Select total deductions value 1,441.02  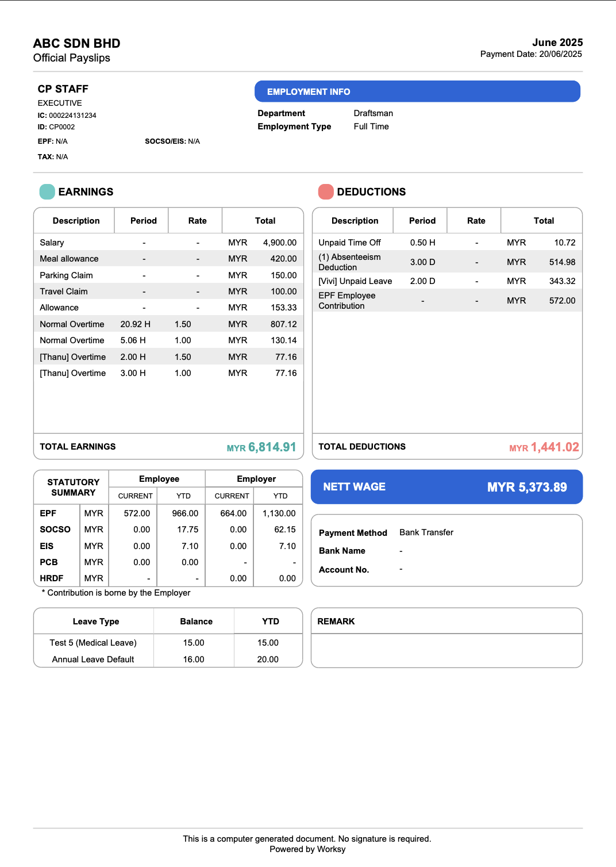tap(555, 447)
